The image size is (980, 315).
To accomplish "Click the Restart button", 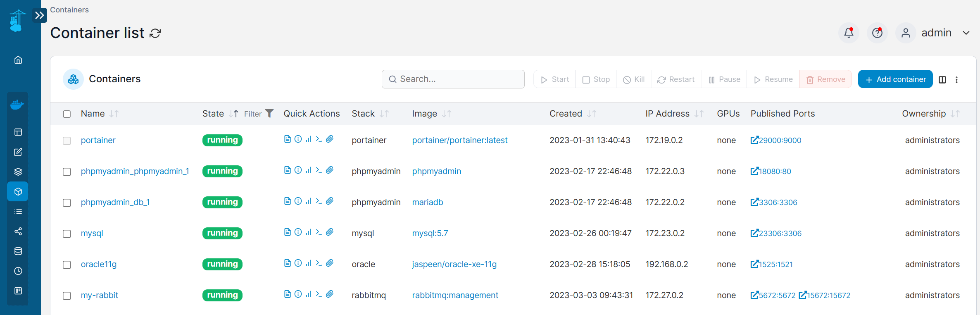I will click(x=676, y=79).
